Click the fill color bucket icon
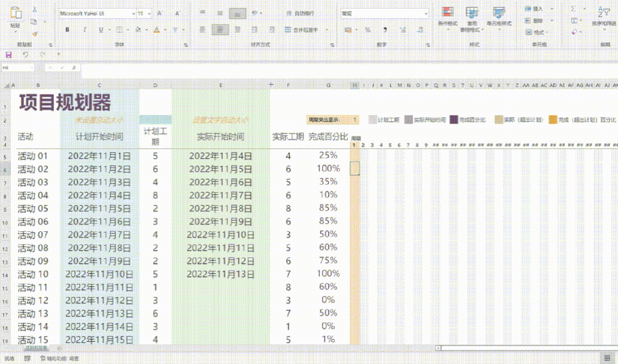The height and width of the screenshot is (364, 618). pos(138,30)
